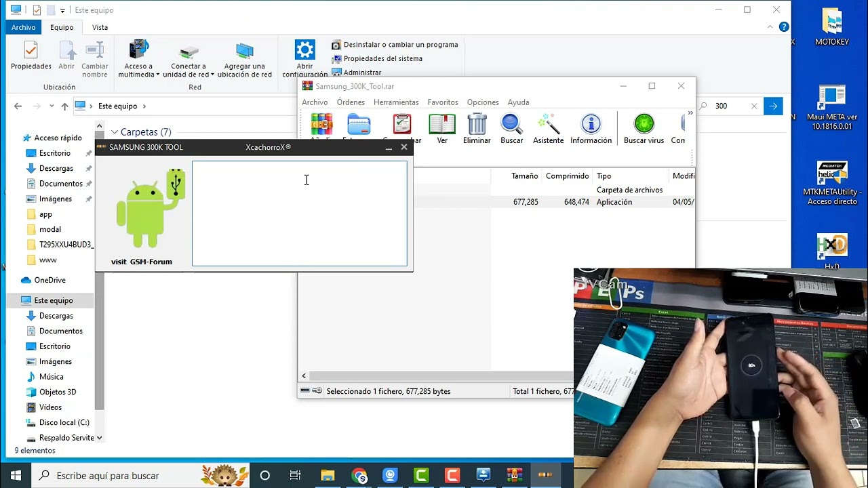Select Objetos 3D in the navigation pane
The height and width of the screenshot is (488, 868).
(x=58, y=392)
